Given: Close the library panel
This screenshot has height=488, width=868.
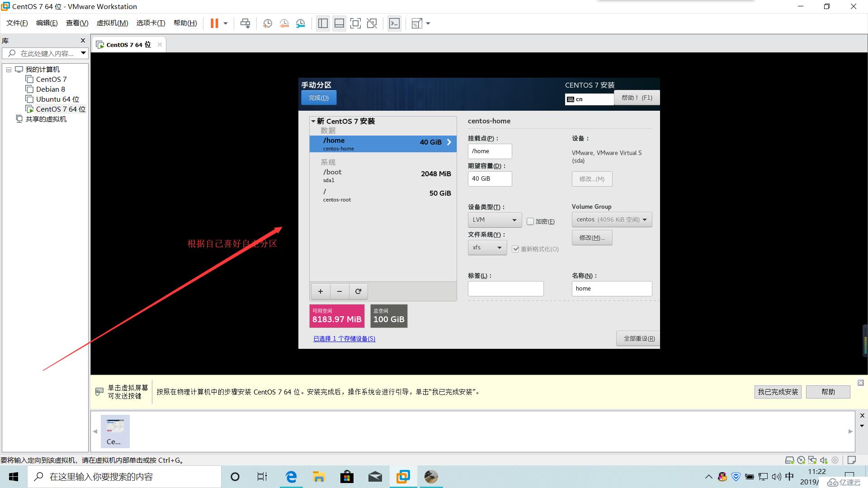Looking at the screenshot, I should (83, 41).
